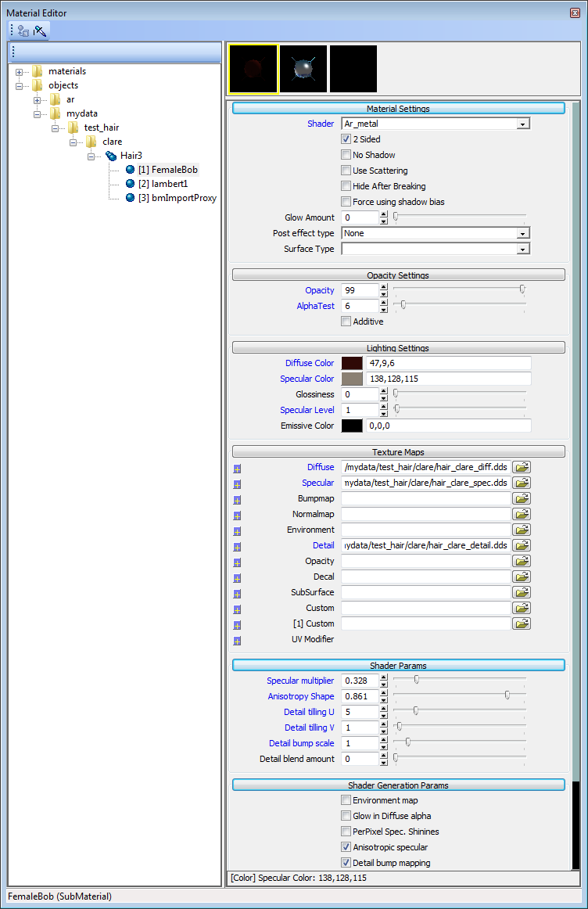This screenshot has height=909, width=588.
Task: Toggle the 2 Sided checkbox
Action: coord(346,139)
